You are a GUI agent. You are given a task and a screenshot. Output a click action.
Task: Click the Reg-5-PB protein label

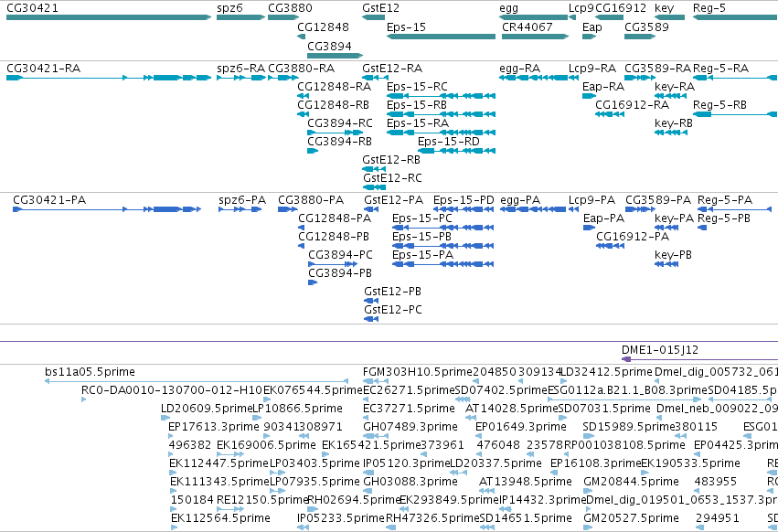724,218
